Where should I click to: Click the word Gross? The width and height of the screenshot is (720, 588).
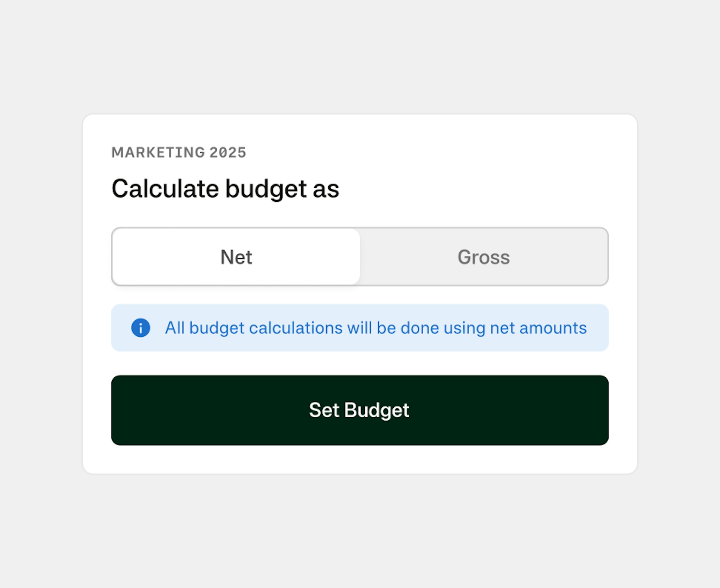coord(484,257)
